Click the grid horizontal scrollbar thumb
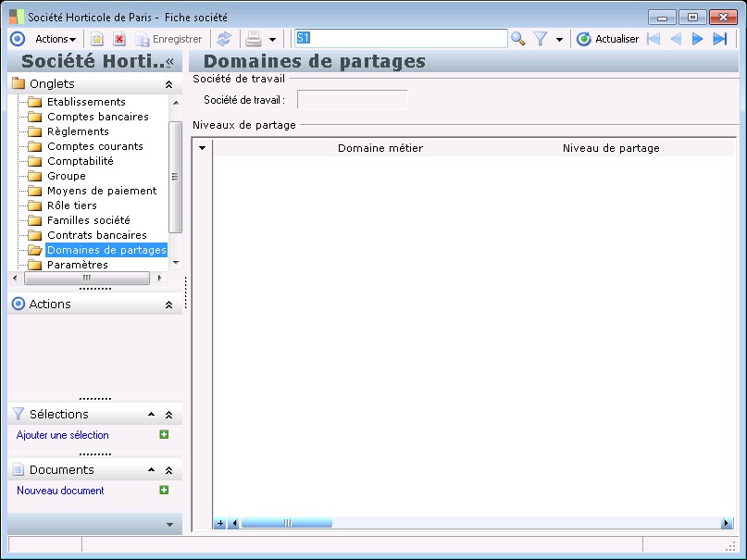The width and height of the screenshot is (747, 560). coord(287,523)
